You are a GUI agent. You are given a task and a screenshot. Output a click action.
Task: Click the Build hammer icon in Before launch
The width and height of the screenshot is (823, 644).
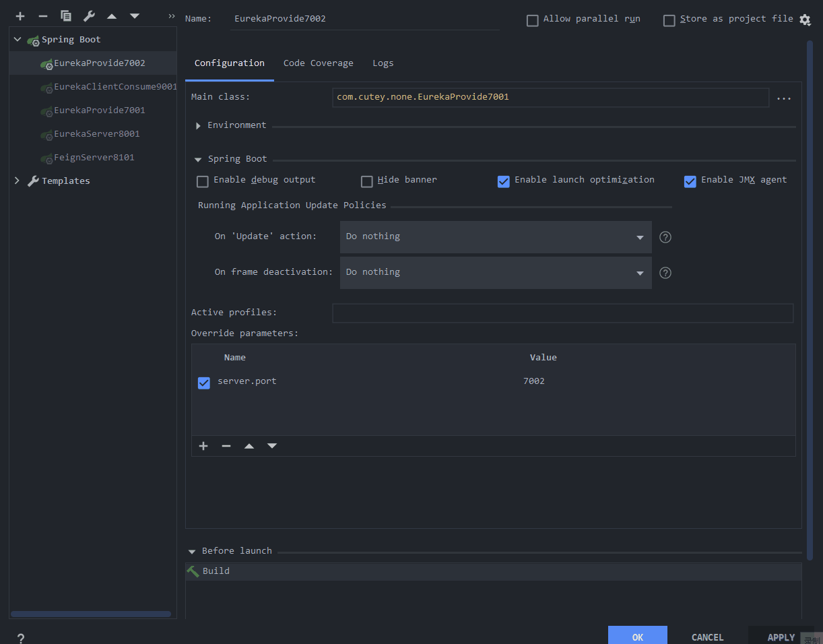click(193, 571)
